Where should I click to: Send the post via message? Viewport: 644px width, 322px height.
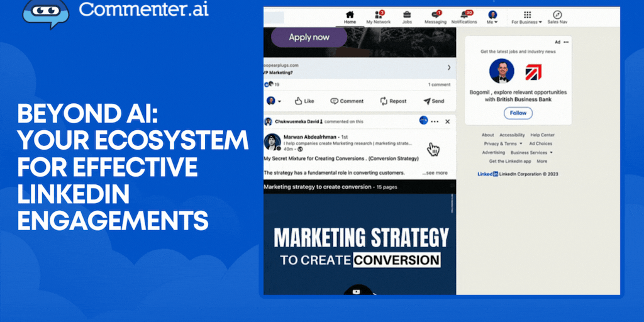point(434,101)
